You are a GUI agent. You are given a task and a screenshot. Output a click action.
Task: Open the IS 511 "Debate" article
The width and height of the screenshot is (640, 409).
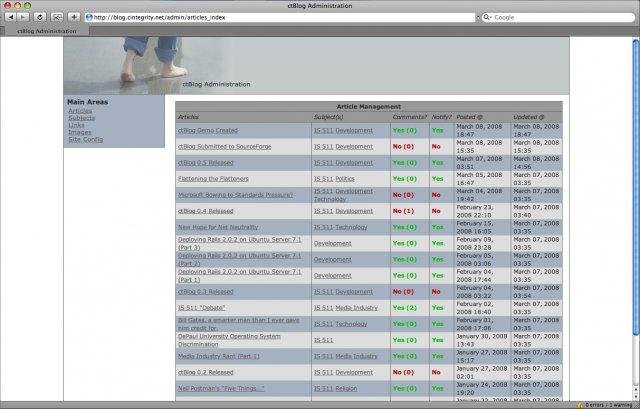tap(202, 308)
